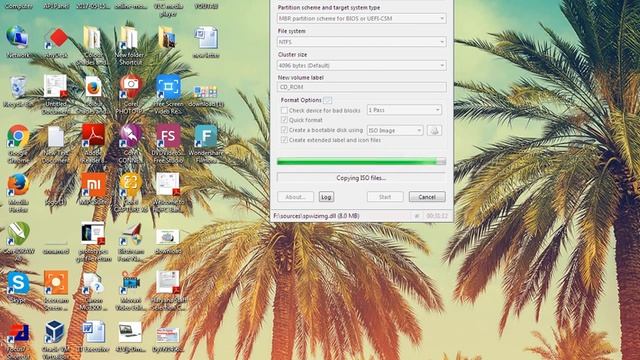Click the elapsed timer in Rufus status bar
Image resolution: width=640 pixels, height=360 pixels.
(x=437, y=216)
